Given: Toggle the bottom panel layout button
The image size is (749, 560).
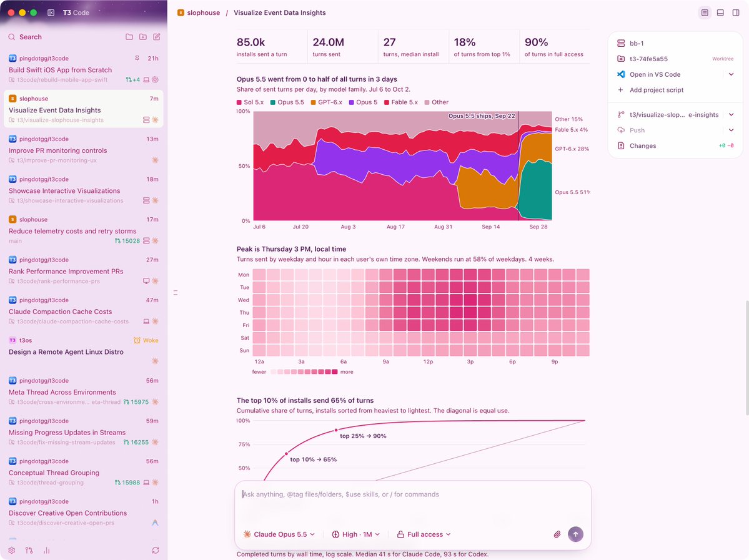Looking at the screenshot, I should tap(720, 13).
